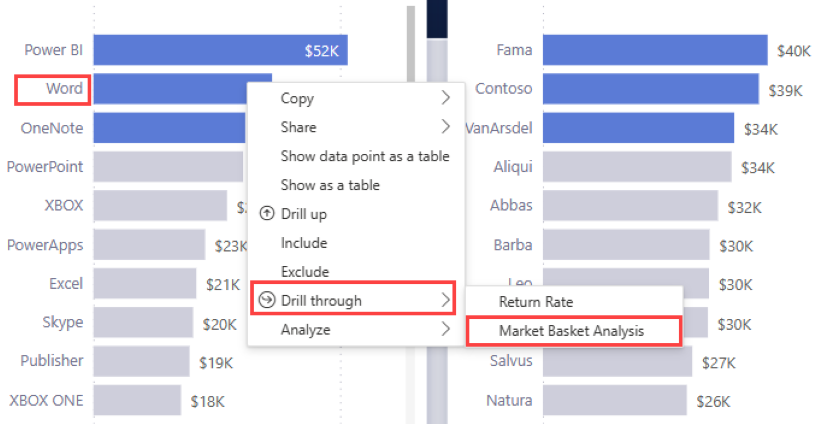Select Exclude in the context menu
This screenshot has height=424, width=820.
305,272
